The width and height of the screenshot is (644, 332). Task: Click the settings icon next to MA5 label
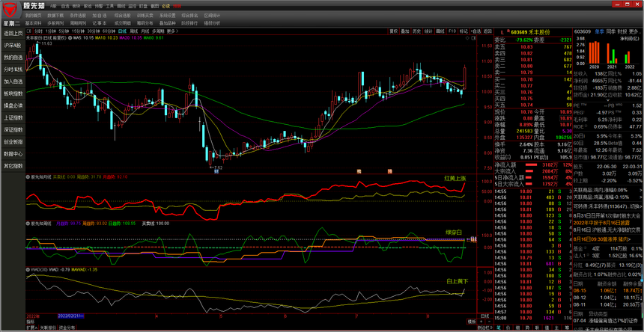(x=70, y=37)
